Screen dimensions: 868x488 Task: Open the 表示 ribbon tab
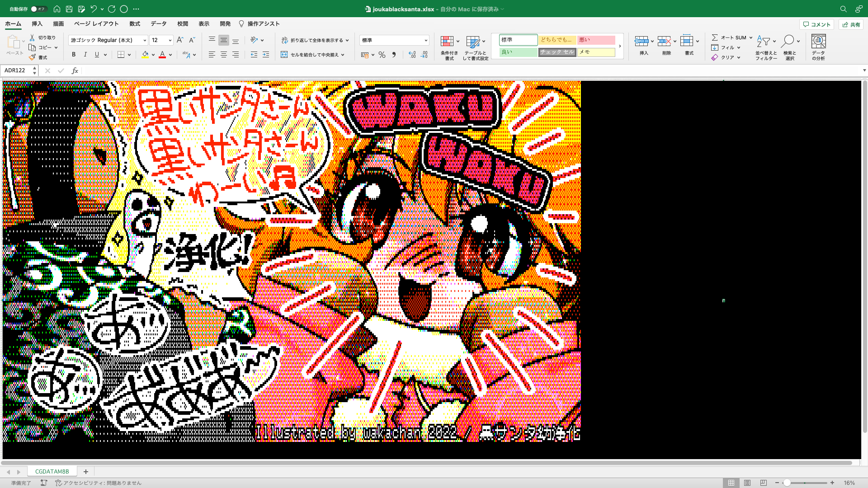pyautogui.click(x=204, y=24)
